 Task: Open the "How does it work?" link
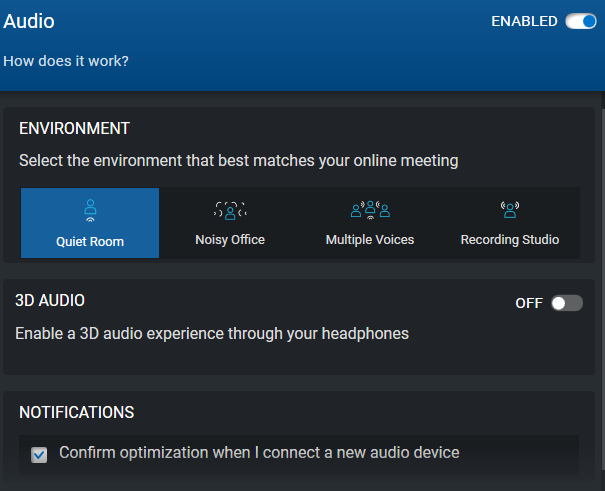(x=66, y=61)
